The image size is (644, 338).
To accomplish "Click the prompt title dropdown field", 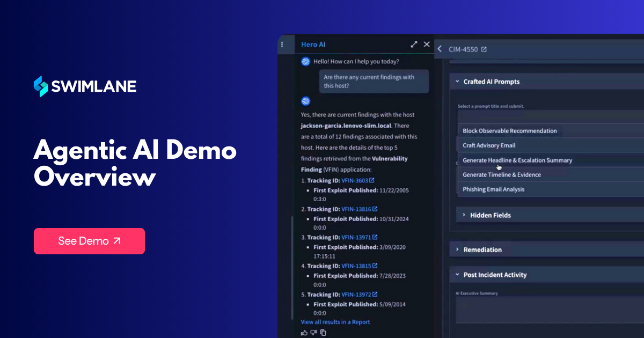I will pos(551,116).
